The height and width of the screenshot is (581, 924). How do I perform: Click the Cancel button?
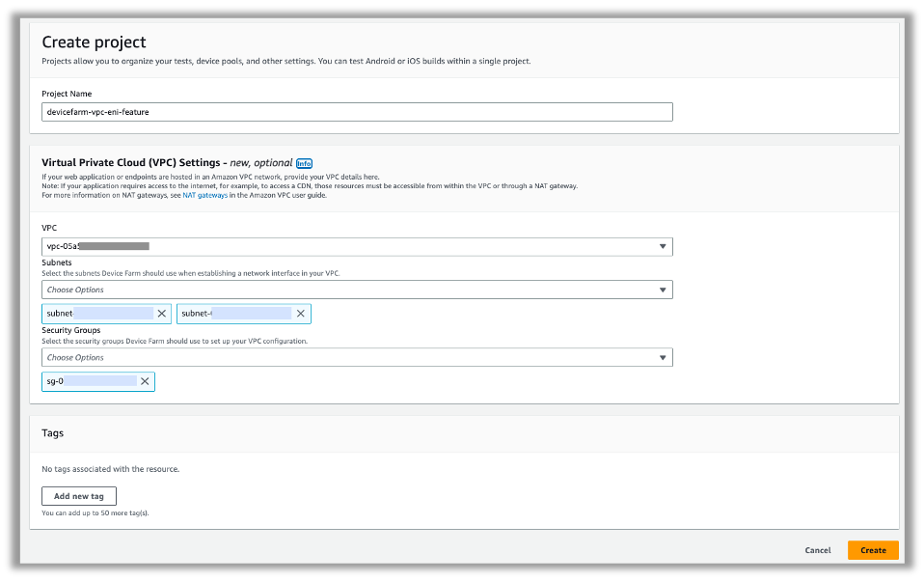pos(817,550)
